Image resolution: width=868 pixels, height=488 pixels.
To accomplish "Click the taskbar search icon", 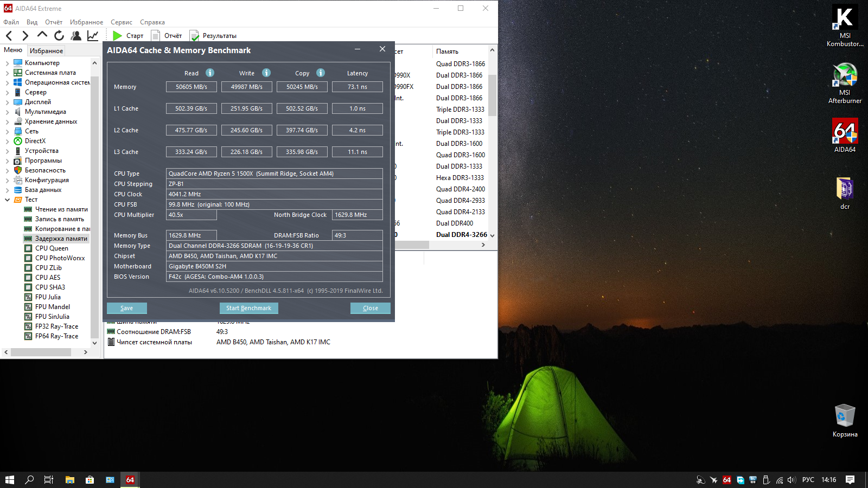I will (29, 480).
